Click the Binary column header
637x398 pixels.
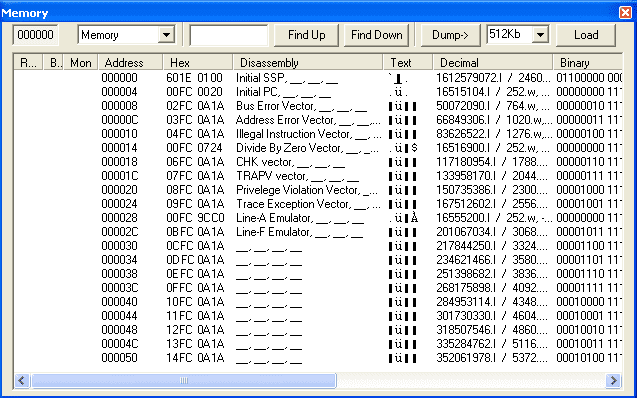tap(587, 63)
